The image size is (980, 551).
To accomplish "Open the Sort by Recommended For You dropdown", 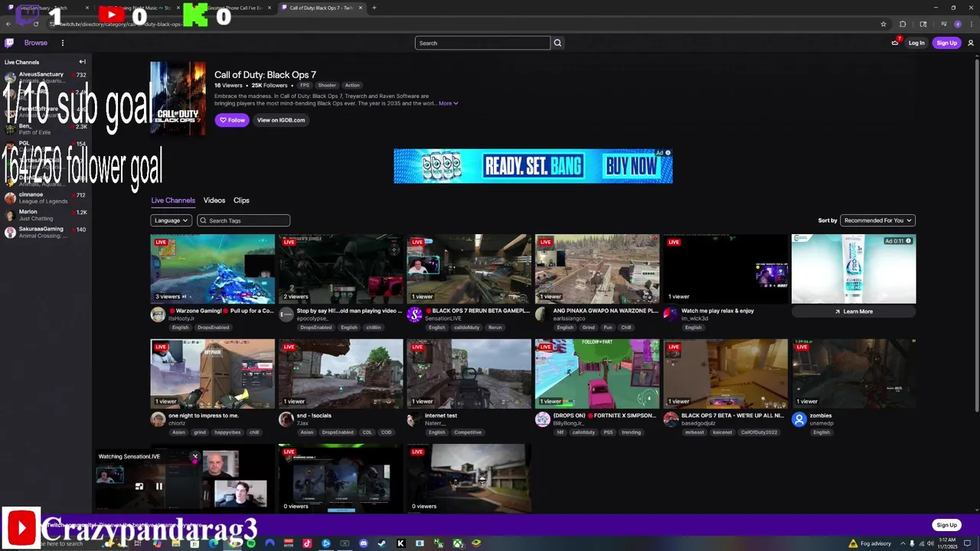I will point(877,220).
